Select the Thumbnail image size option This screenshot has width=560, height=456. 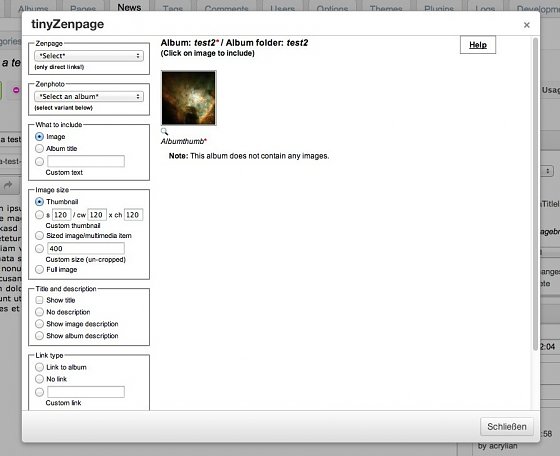click(39, 202)
